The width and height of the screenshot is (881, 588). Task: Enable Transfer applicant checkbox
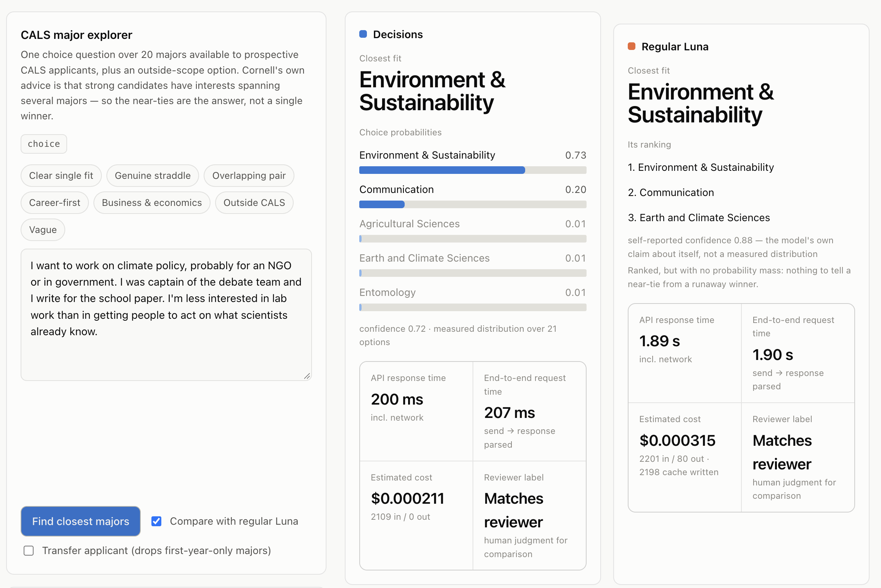pos(29,551)
